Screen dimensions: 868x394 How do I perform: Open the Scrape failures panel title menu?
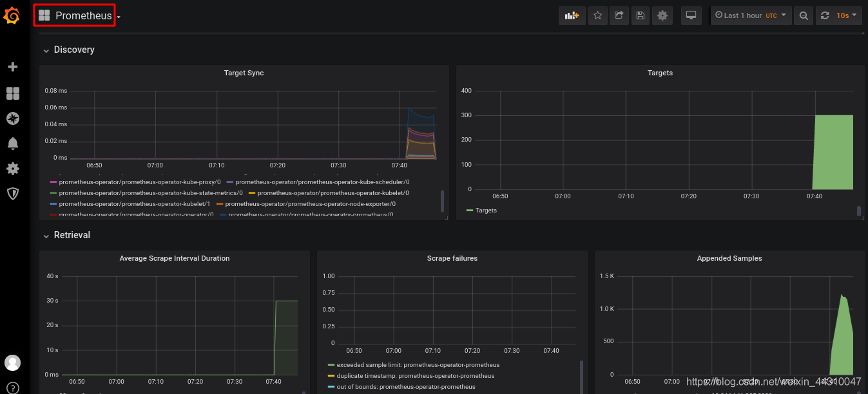coord(452,258)
